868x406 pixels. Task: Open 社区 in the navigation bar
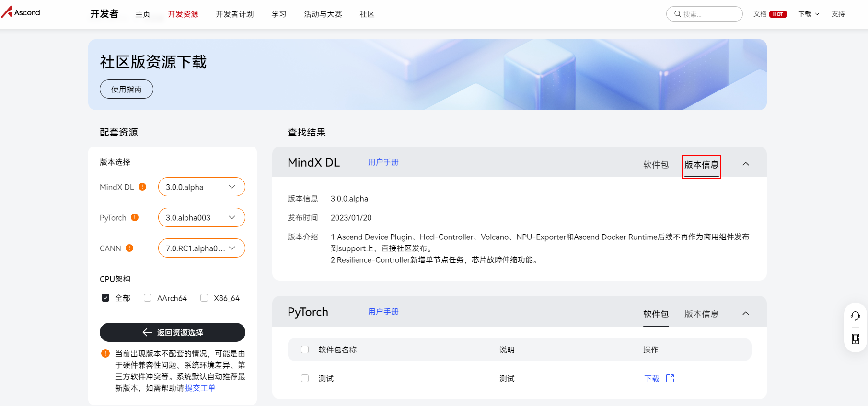[367, 14]
